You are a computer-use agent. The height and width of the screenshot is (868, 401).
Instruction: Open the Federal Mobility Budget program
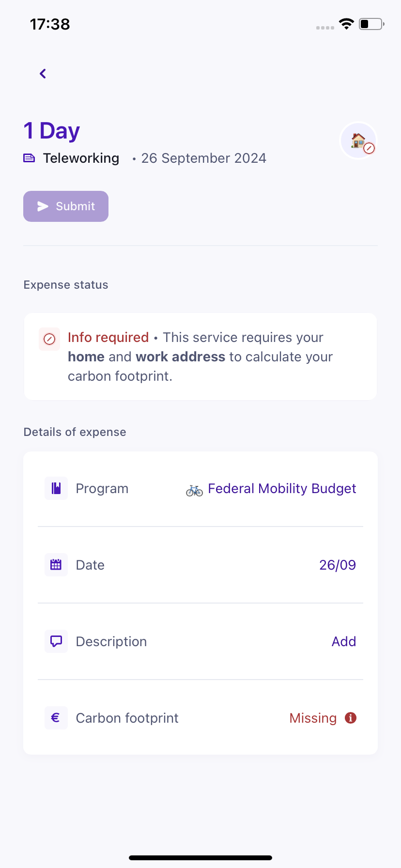click(282, 488)
